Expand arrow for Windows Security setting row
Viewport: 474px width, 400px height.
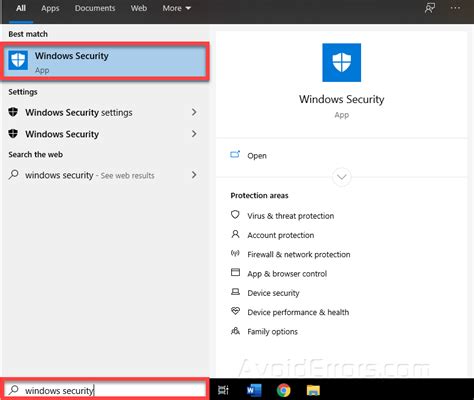(x=194, y=134)
